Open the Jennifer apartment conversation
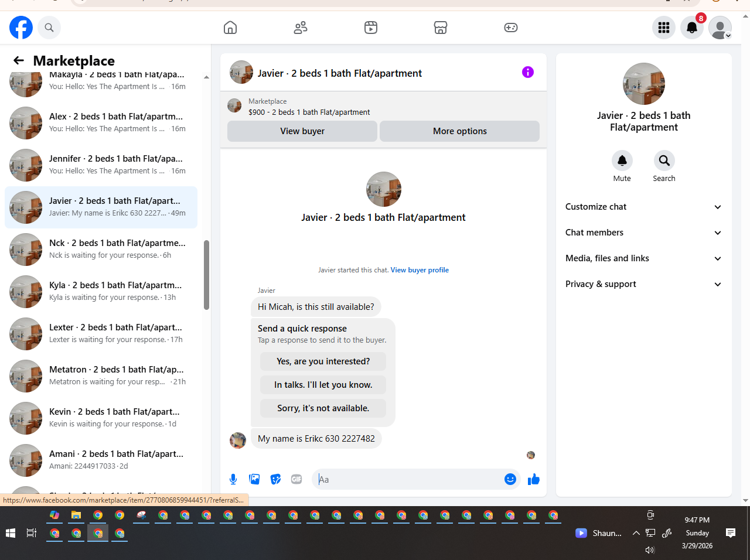 tap(101, 165)
